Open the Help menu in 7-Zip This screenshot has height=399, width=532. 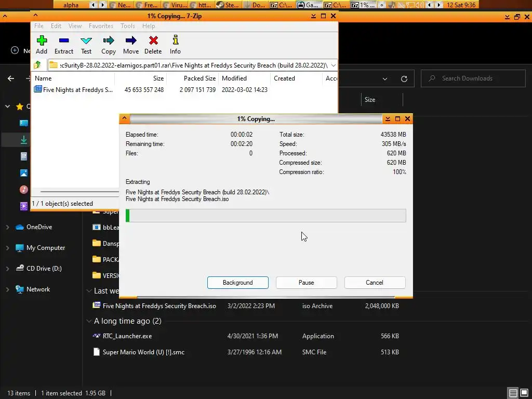coord(149,26)
